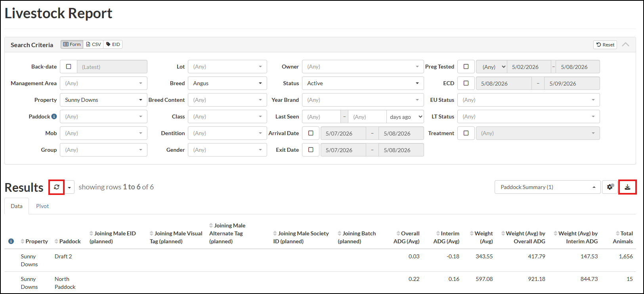This screenshot has height=294, width=644.
Task: Sort by Weight (Avg) column
Action: [482, 237]
